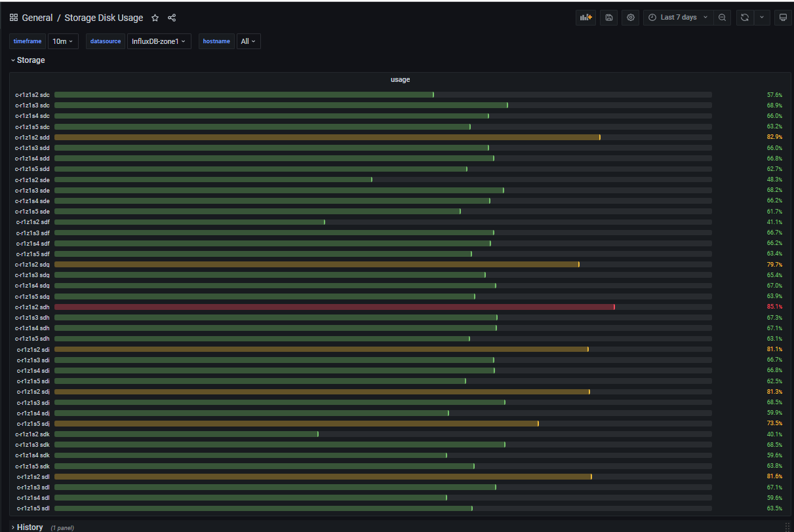Save the dashboard using the disk icon
Viewport: 794px width, 532px height.
point(609,18)
